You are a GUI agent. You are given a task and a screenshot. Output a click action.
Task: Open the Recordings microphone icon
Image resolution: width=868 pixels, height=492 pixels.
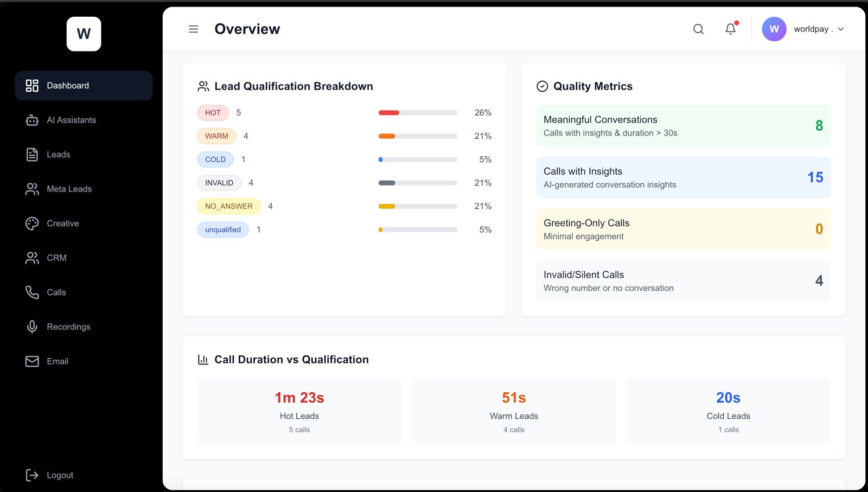(x=32, y=327)
